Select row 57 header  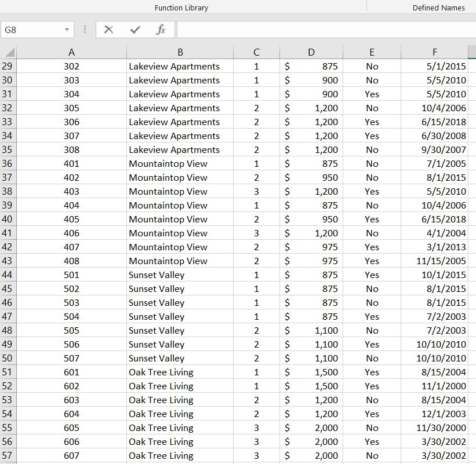click(x=8, y=455)
